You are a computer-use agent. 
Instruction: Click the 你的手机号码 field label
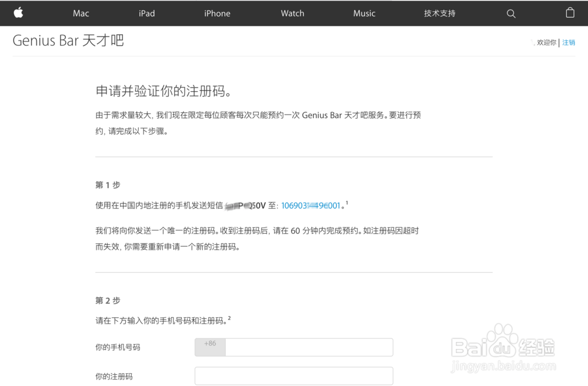tap(118, 347)
